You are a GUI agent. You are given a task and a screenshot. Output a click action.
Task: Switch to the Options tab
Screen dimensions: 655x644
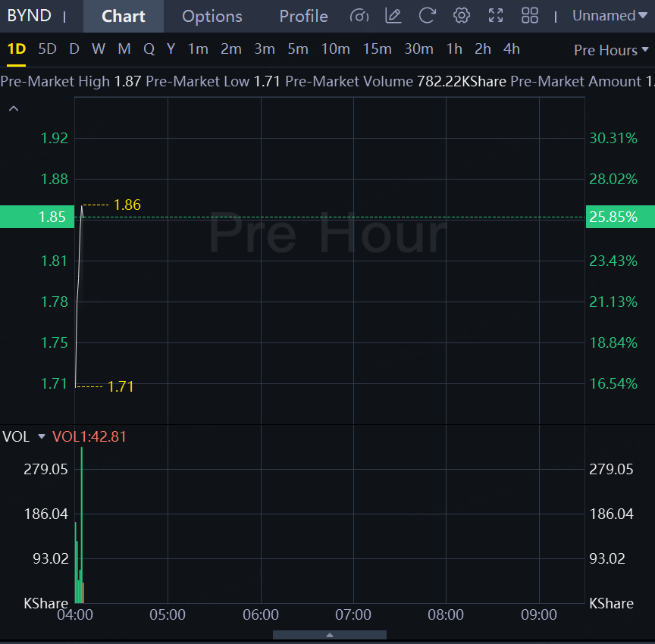(212, 16)
